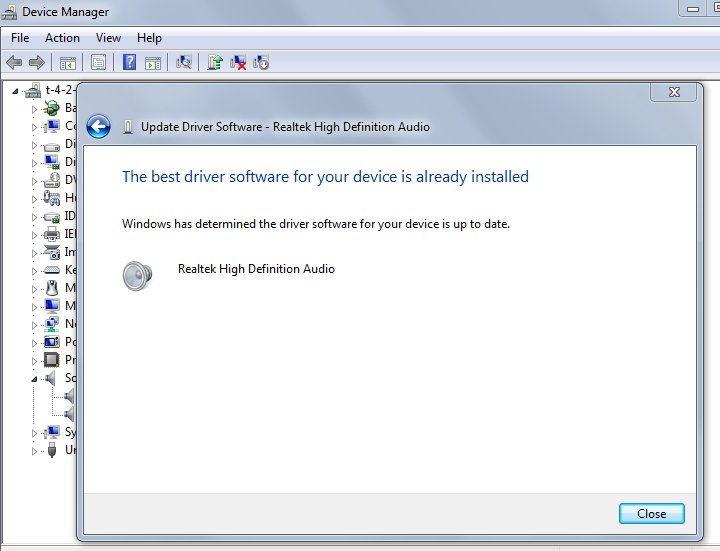The height and width of the screenshot is (551, 720).
Task: Expand the Network adapters category
Action: point(34,326)
